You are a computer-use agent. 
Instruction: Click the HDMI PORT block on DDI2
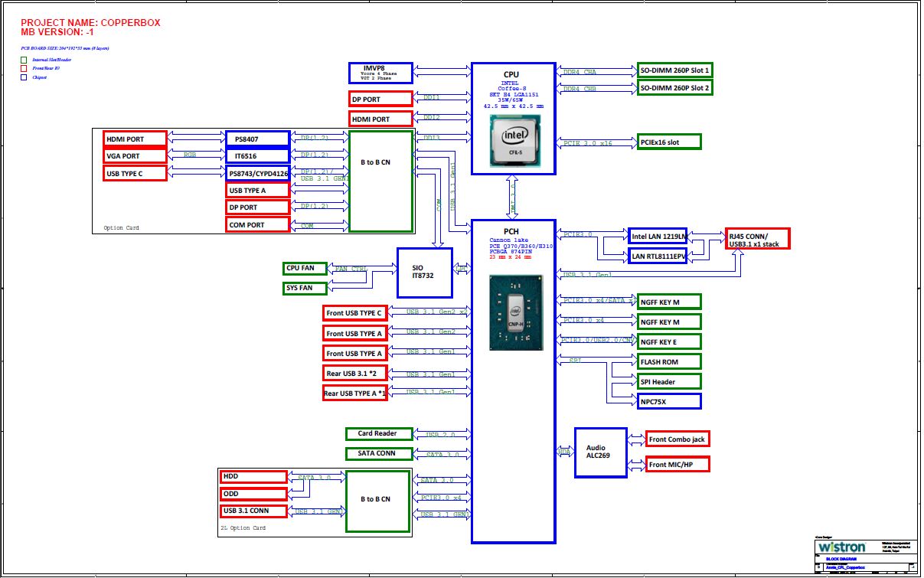pos(380,119)
